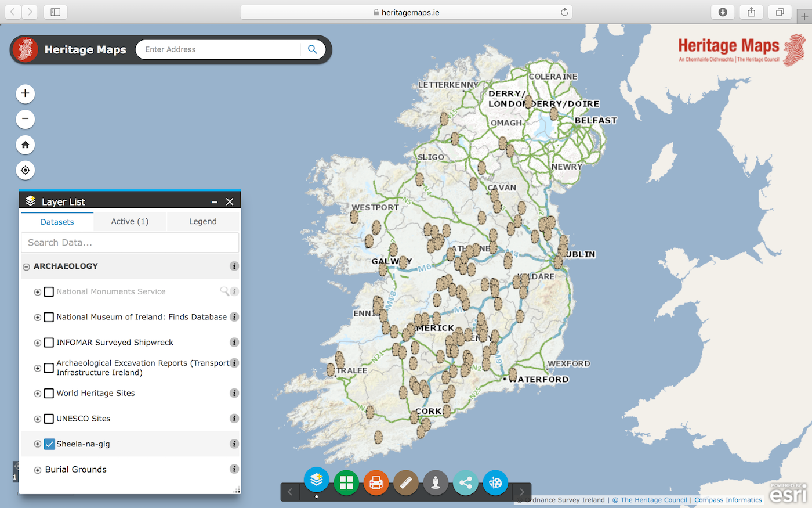
Task: Open the green basemap gallery grid icon
Action: point(346,482)
